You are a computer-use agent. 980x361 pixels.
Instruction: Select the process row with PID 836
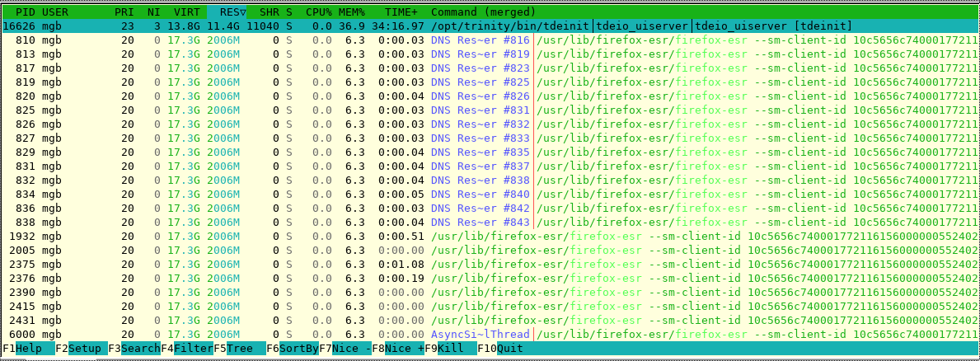[490, 208]
